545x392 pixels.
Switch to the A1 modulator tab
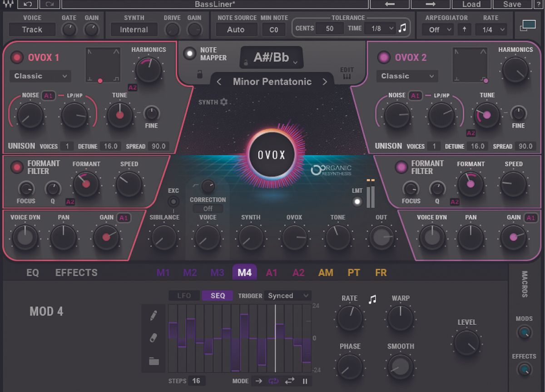[x=272, y=273]
